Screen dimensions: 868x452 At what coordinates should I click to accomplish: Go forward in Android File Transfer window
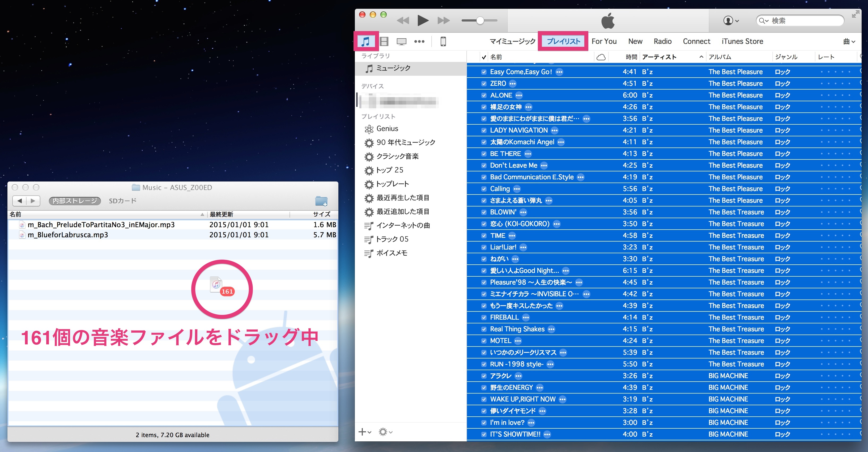pos(33,201)
